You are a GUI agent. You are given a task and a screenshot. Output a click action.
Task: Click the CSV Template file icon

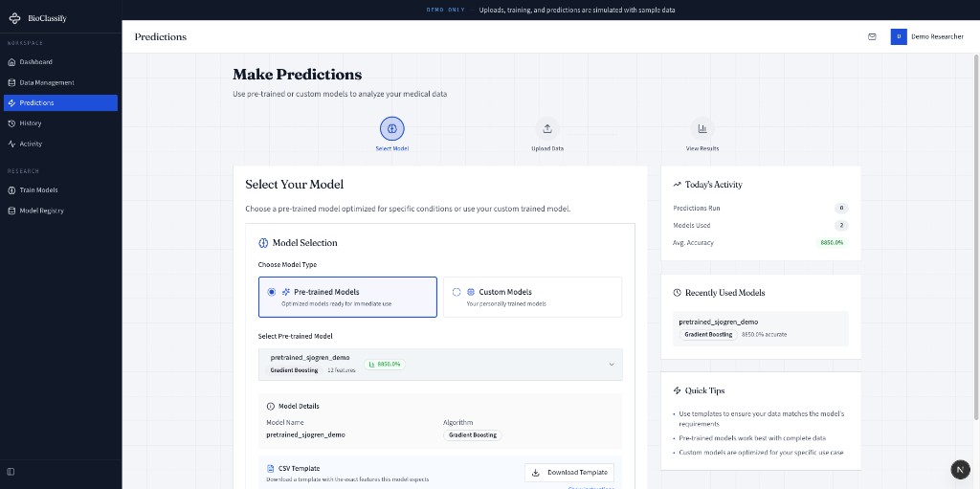271,468
